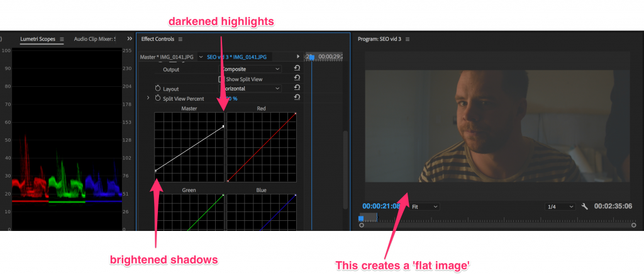Switch to the Audio Clip Mixer tab
The width and height of the screenshot is (644, 275).
(95, 39)
